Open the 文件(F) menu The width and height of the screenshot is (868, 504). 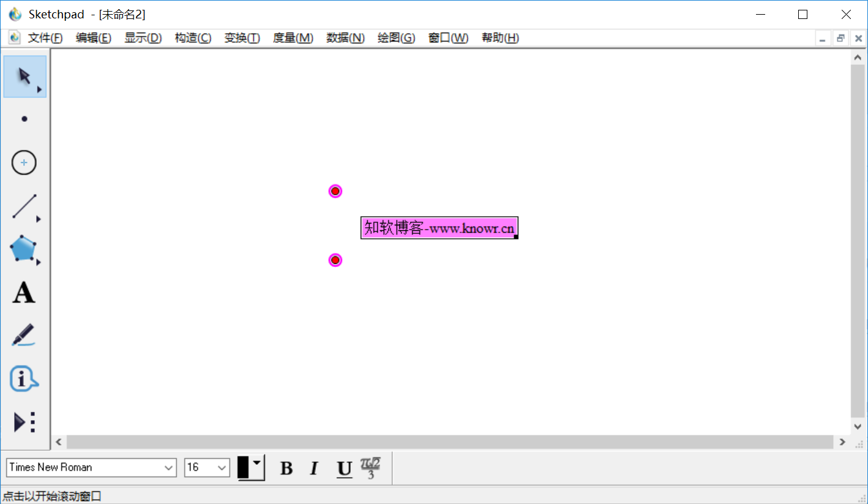tap(45, 38)
